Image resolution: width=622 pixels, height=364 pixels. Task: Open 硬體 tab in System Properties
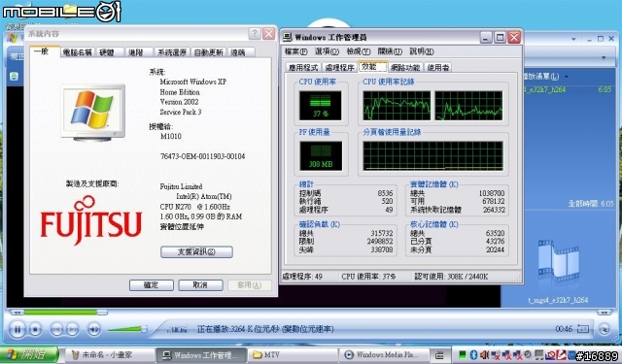click(110, 52)
